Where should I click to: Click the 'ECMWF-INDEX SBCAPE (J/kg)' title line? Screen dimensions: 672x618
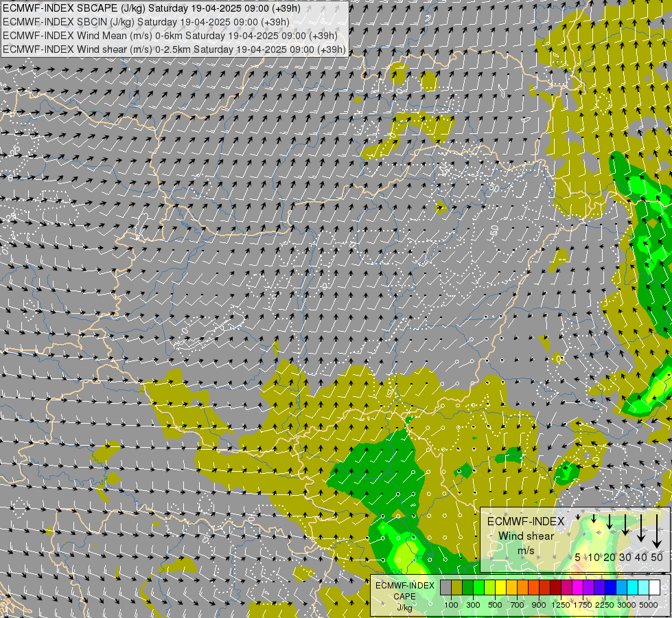click(x=152, y=8)
